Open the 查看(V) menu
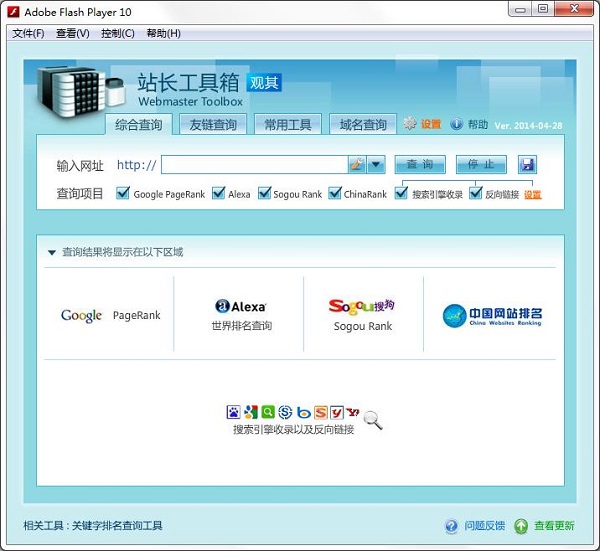This screenshot has width=600, height=551. tap(73, 33)
